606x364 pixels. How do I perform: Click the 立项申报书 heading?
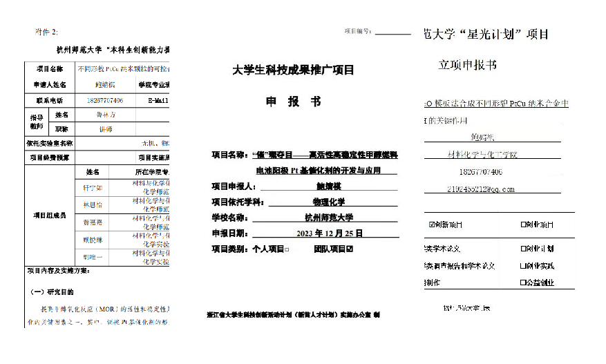point(467,65)
